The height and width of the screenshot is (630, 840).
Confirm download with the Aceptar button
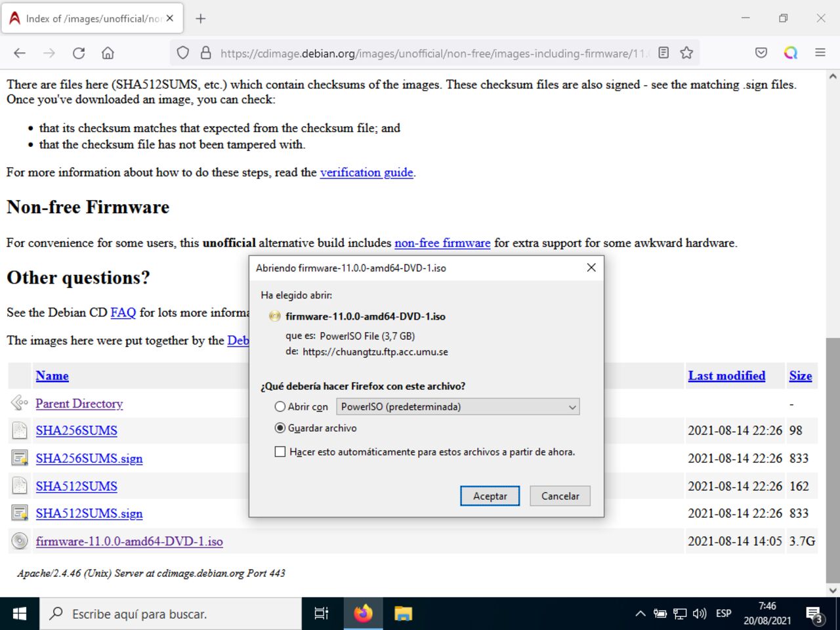point(490,496)
